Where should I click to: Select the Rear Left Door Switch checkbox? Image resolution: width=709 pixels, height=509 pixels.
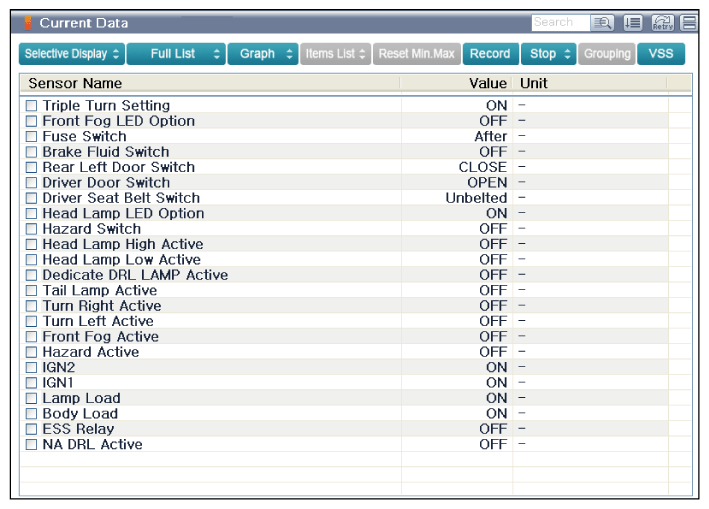tap(31, 167)
